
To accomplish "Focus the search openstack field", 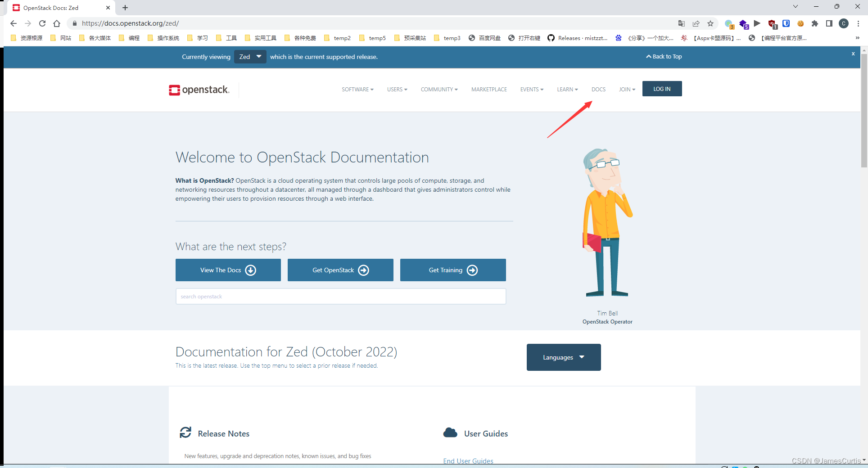I will click(x=341, y=297).
